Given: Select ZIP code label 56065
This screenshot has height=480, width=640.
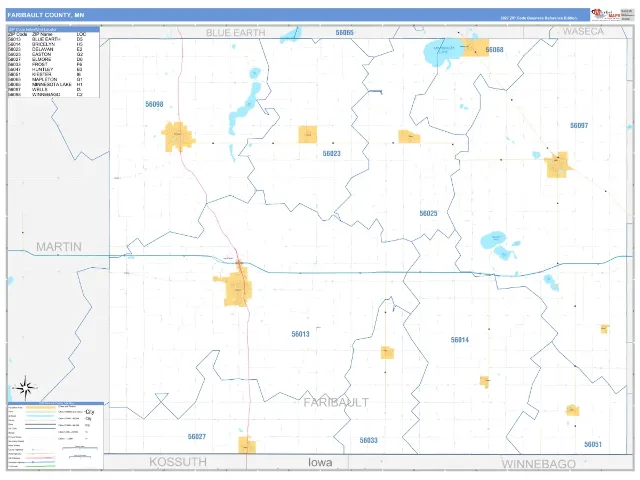Looking at the screenshot, I should pos(344,32).
